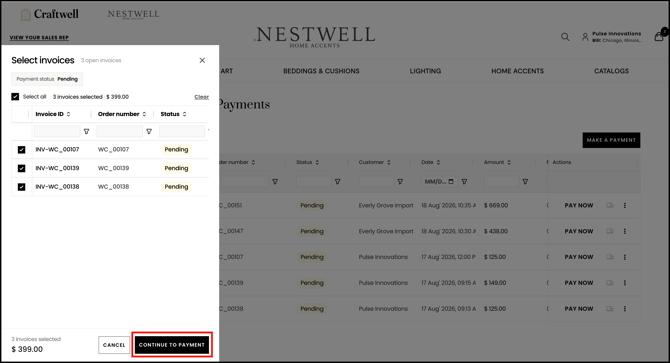Open more options for $ 438.00 row
Screen dimensions: 670x363
[x=625, y=231]
